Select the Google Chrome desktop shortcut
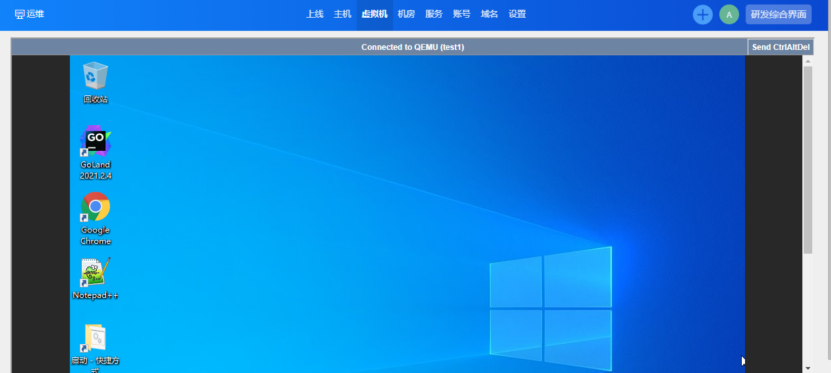This screenshot has height=373, width=831. [95, 218]
